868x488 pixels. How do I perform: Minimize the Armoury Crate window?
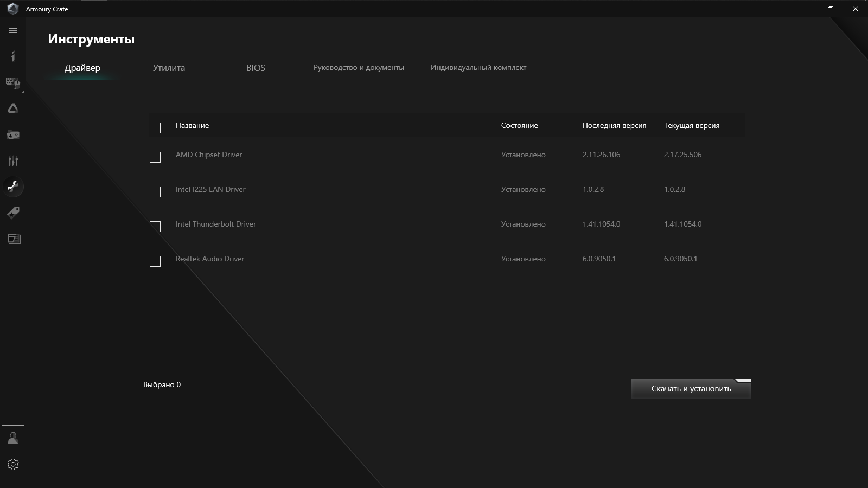click(x=806, y=9)
